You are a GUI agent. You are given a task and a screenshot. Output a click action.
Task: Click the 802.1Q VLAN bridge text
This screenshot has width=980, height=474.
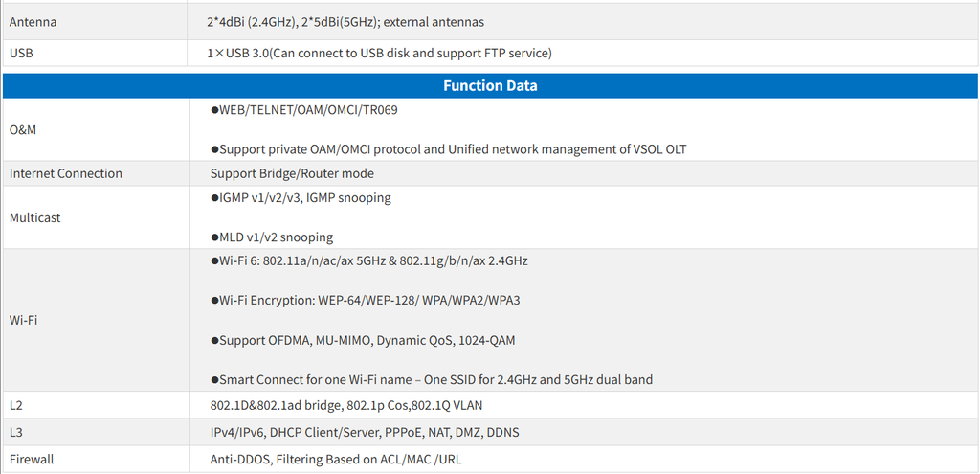[x=353, y=405]
